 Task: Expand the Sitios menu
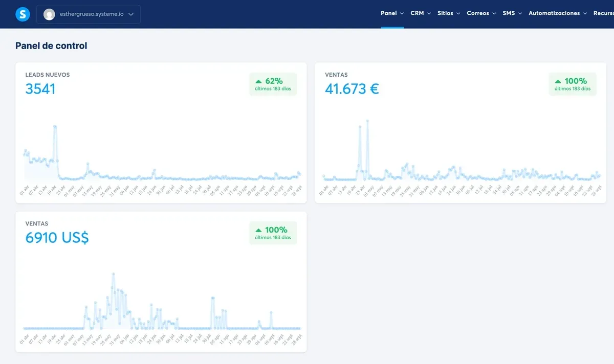pos(449,13)
